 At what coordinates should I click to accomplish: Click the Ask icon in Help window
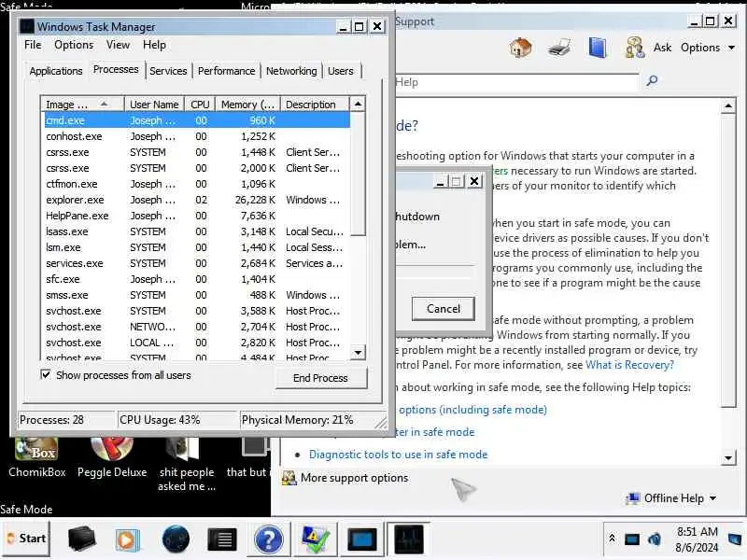tap(635, 48)
